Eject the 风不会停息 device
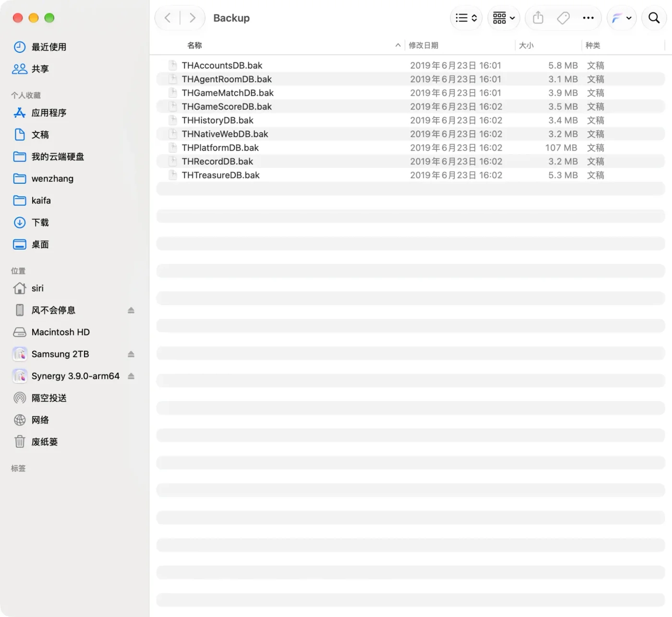 (131, 310)
